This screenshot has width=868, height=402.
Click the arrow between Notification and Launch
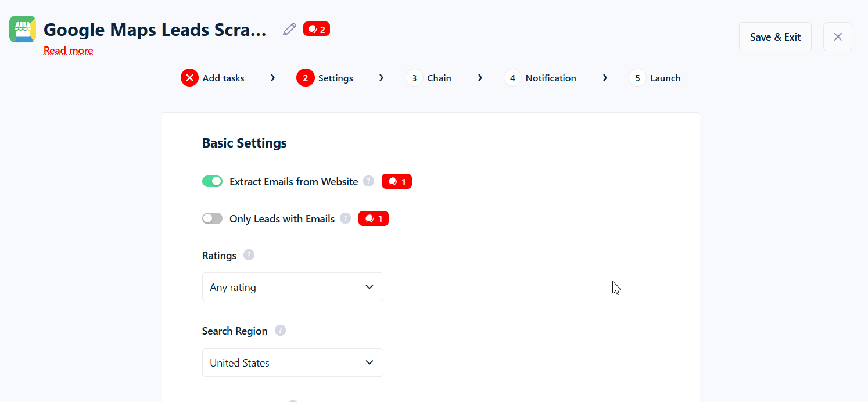[605, 78]
